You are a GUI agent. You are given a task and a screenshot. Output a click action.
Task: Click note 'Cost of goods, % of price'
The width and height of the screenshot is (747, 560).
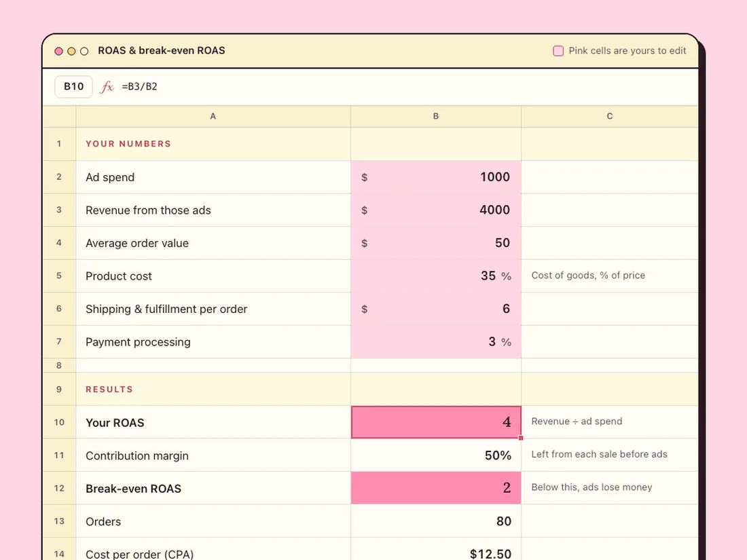point(588,275)
